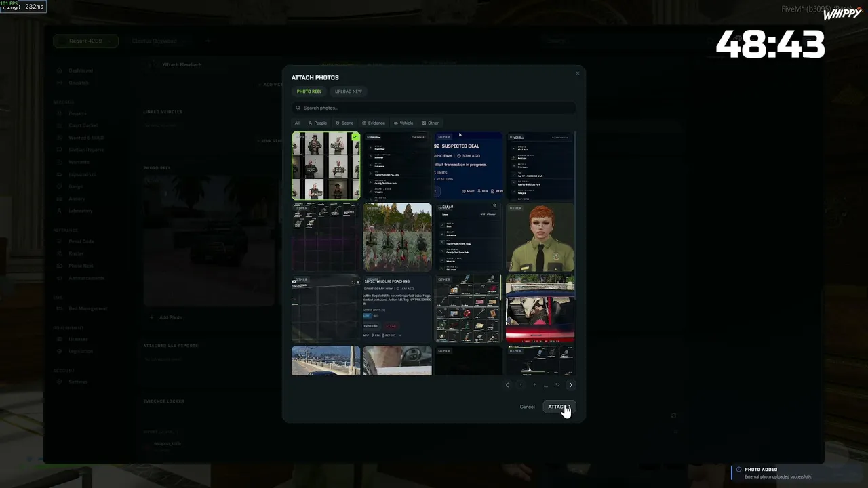Select the inventory item grid thumbnail
Screen dimensions: 868x488
[x=469, y=308]
